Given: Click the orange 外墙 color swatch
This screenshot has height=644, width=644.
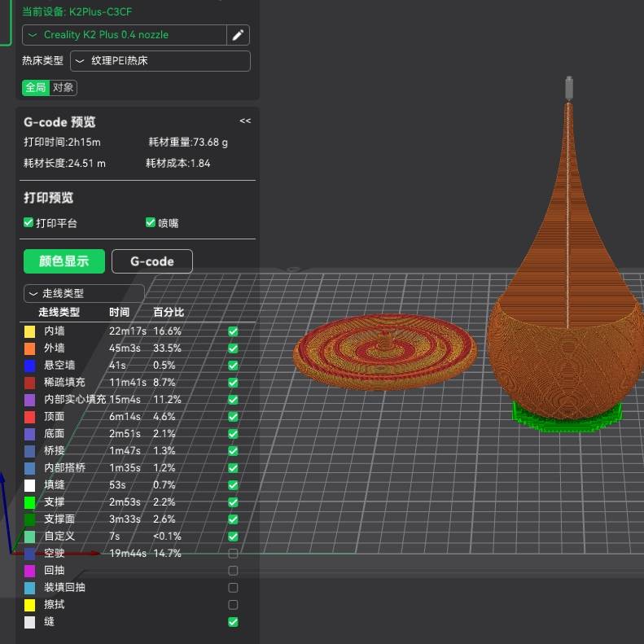Looking at the screenshot, I should pos(29,348).
